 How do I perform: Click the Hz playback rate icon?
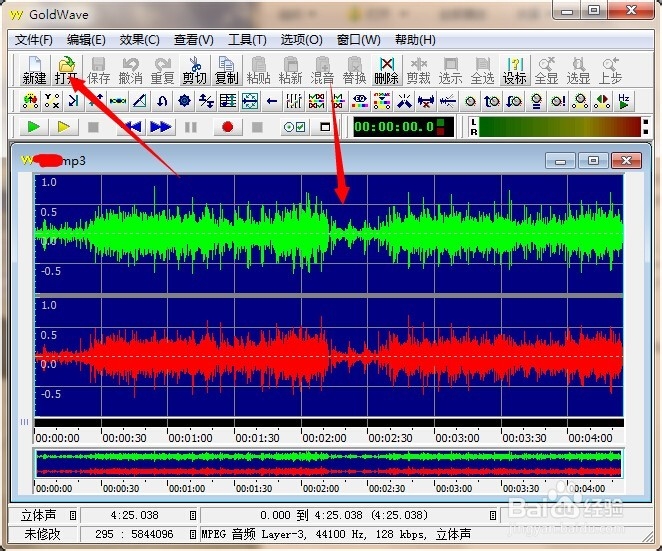pos(624,101)
